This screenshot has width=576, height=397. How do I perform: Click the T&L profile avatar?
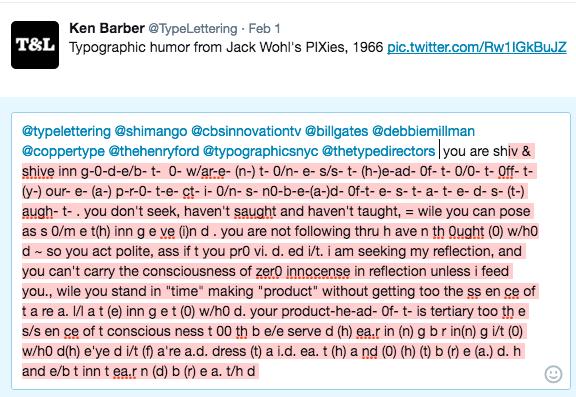pyautogui.click(x=35, y=45)
